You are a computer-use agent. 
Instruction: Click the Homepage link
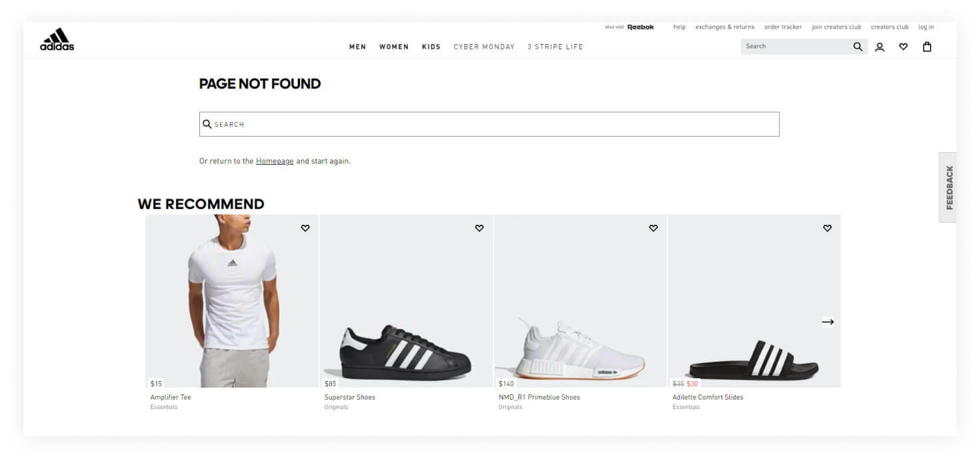point(275,161)
